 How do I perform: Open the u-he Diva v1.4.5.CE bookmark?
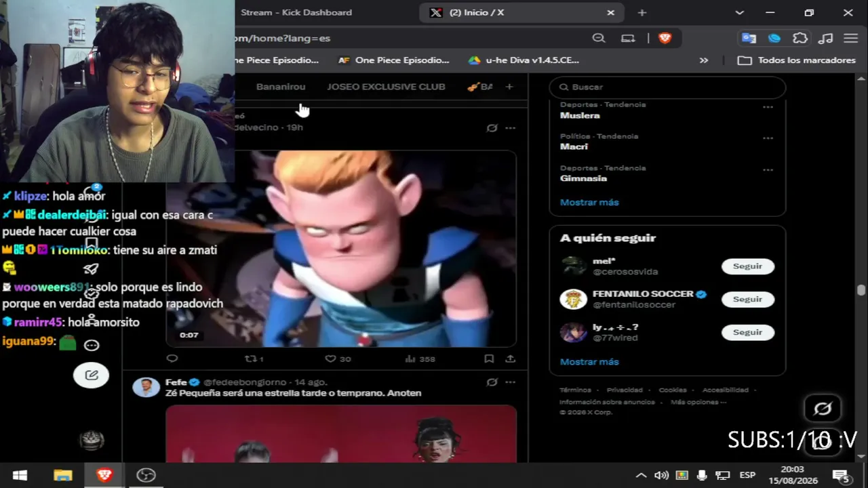point(524,60)
